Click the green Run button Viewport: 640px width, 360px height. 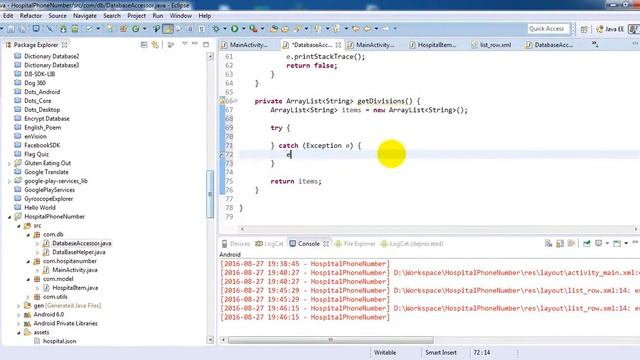tap(235, 29)
